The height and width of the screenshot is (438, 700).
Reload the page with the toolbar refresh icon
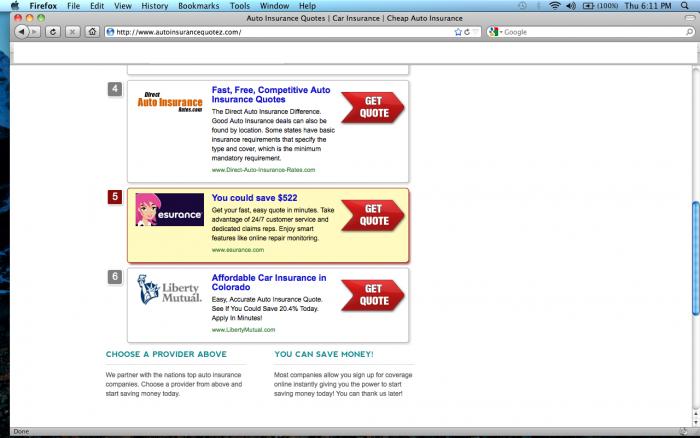point(53,32)
